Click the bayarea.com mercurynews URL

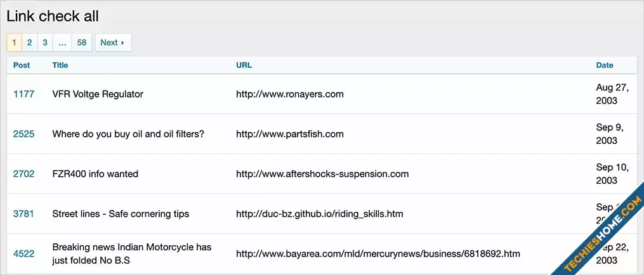click(x=378, y=253)
